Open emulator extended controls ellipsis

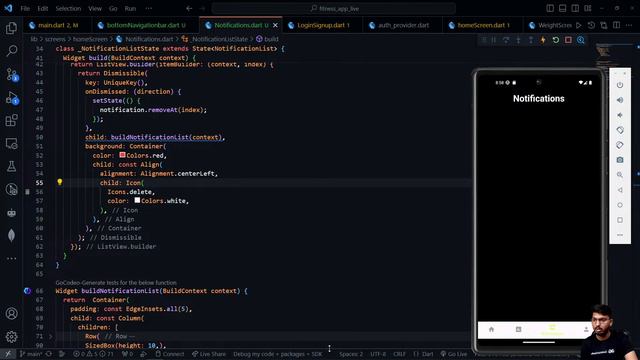tap(620, 235)
